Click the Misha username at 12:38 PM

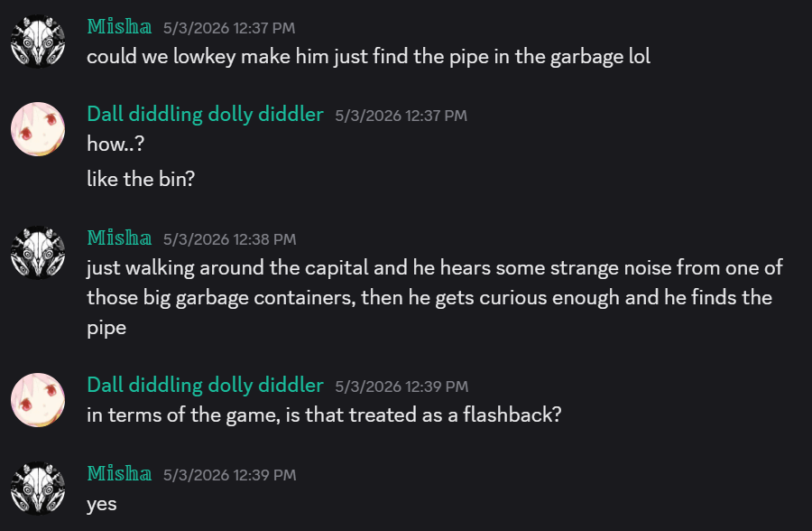click(119, 238)
